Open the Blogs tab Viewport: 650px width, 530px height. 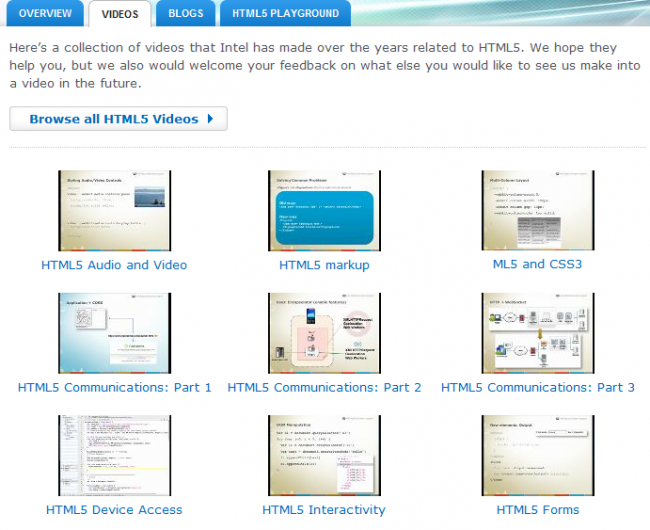click(x=186, y=13)
